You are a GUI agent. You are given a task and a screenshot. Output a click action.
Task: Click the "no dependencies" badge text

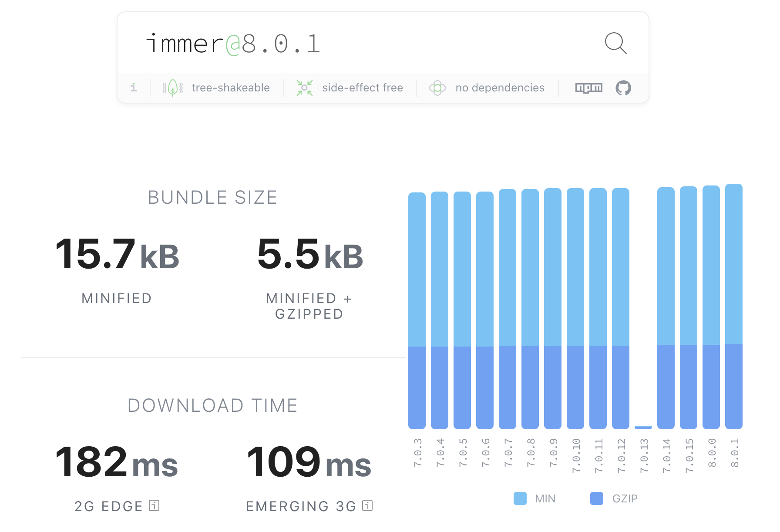click(500, 88)
